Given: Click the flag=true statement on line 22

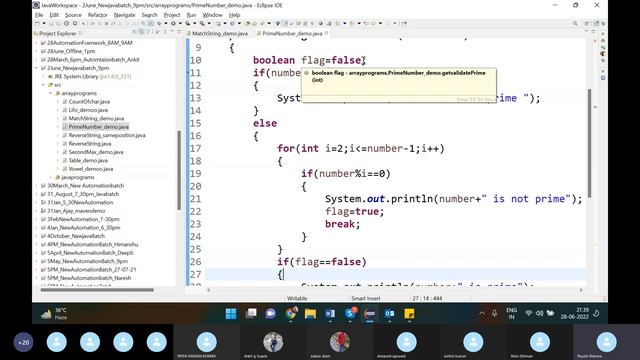Looking at the screenshot, I should [354, 211].
